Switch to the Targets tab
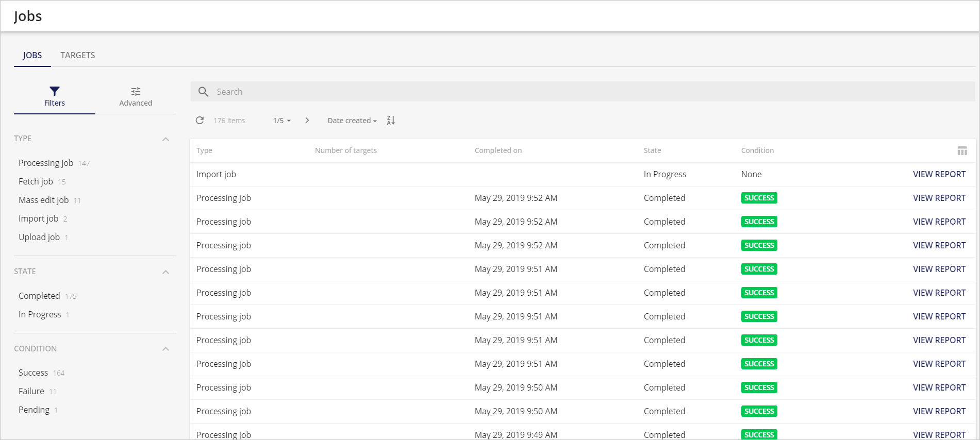This screenshot has height=440, width=980. point(78,55)
